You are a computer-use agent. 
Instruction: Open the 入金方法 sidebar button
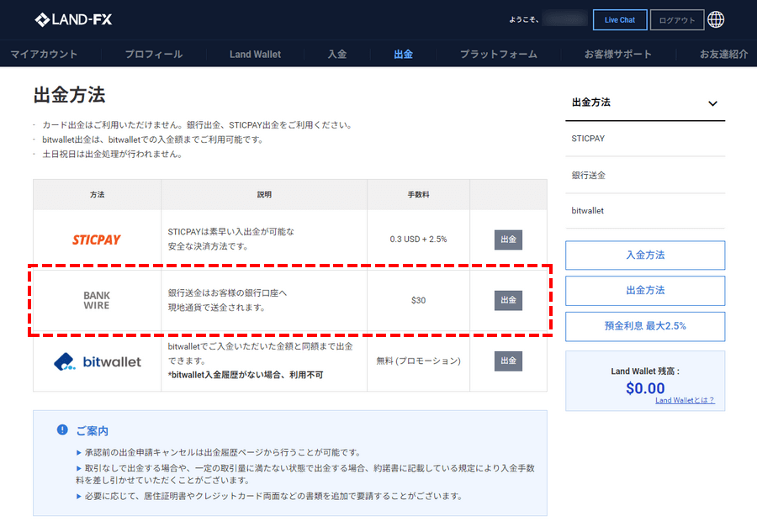[645, 255]
